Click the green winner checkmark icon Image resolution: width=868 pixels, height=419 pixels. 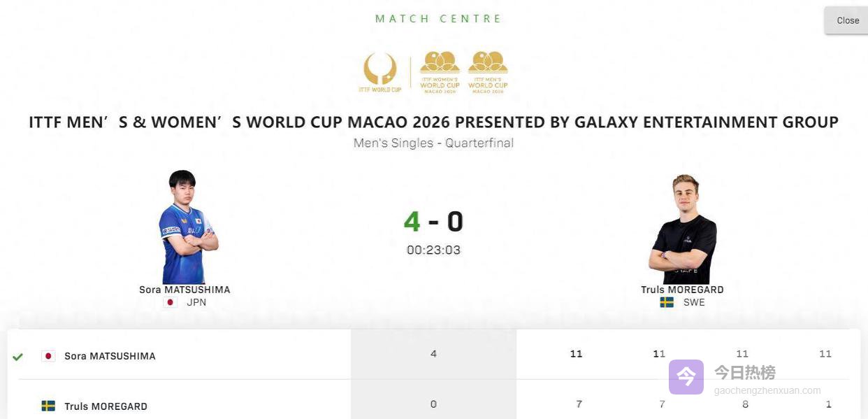coord(17,357)
